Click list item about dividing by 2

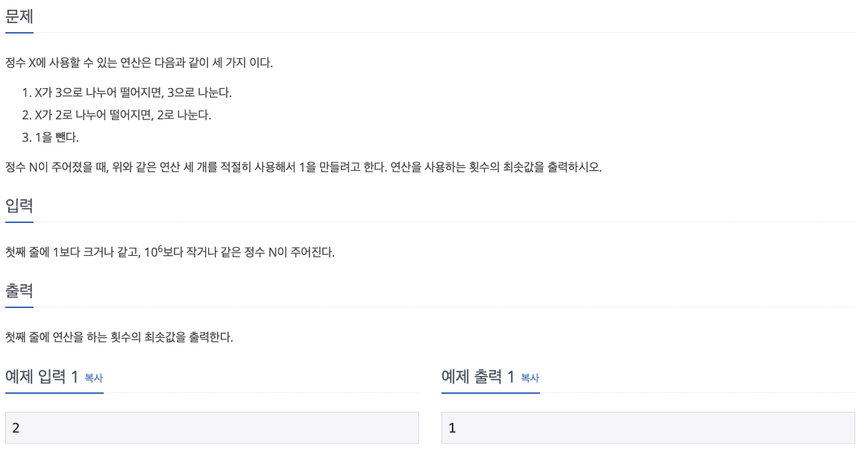[117, 115]
